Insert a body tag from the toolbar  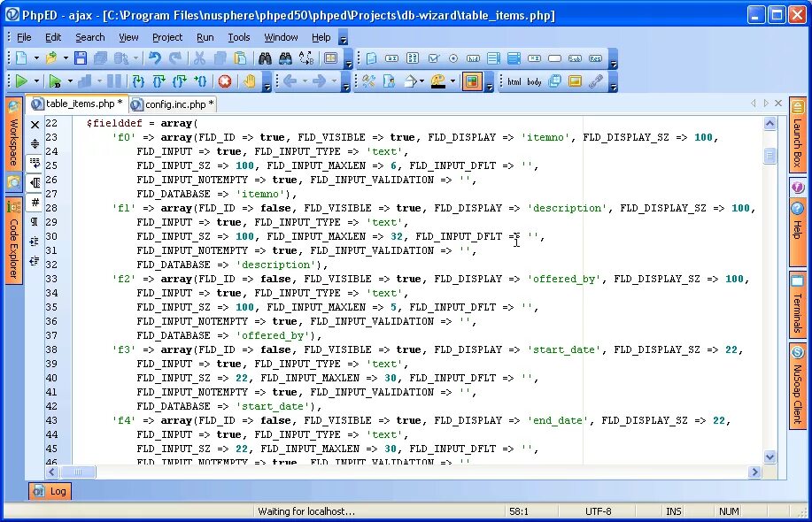(x=535, y=81)
